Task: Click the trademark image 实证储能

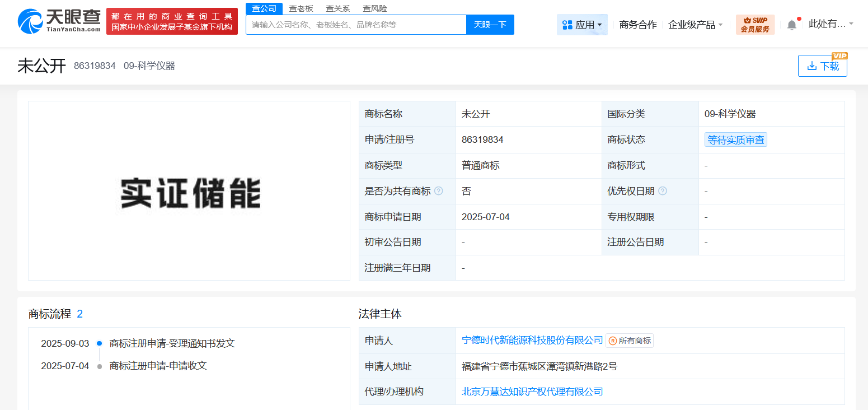Action: click(x=189, y=191)
